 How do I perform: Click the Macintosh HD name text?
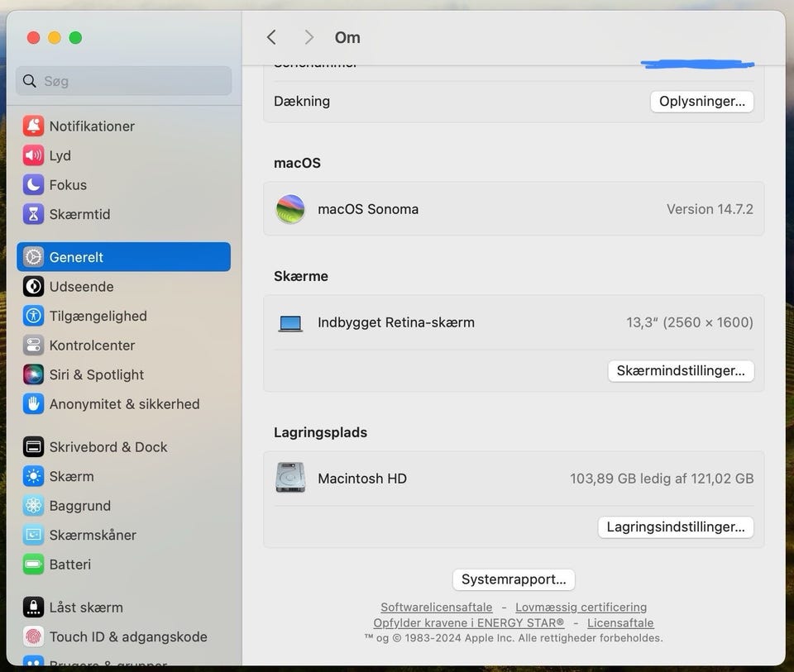point(362,479)
